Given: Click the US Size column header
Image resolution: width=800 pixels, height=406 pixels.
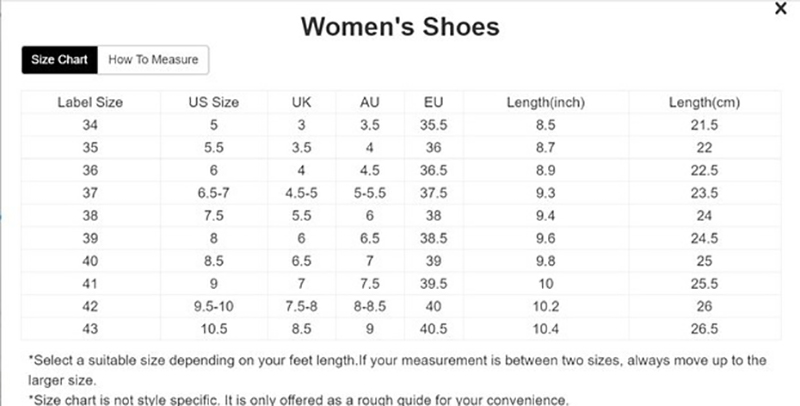Looking at the screenshot, I should coord(214,103).
